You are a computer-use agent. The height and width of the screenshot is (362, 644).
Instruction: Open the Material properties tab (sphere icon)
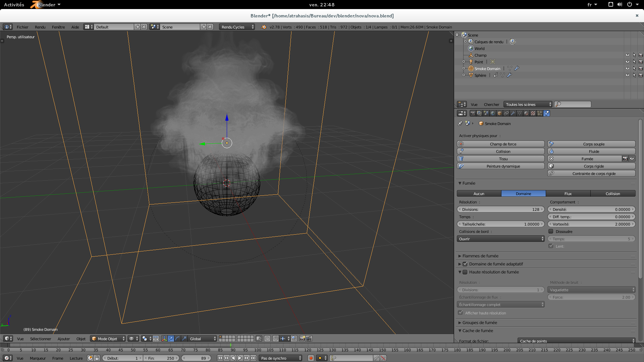(x=526, y=113)
